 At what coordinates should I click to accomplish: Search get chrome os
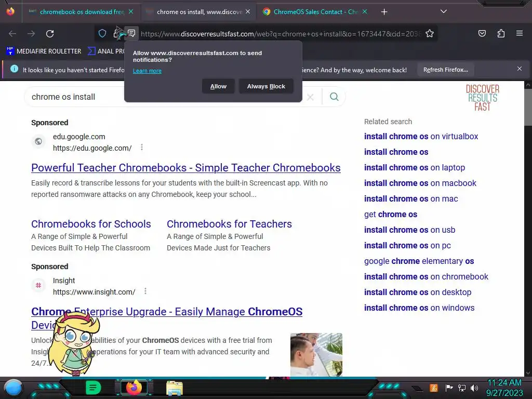point(391,215)
